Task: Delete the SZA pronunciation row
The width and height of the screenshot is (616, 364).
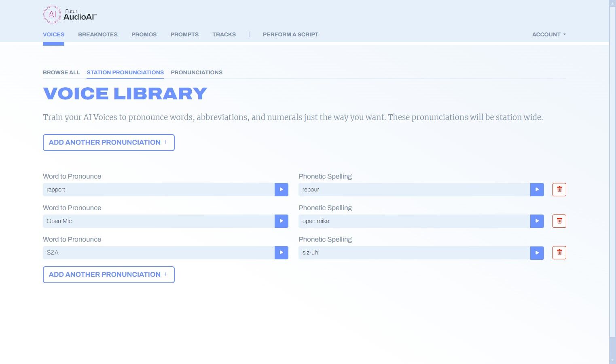Action: pyautogui.click(x=559, y=252)
